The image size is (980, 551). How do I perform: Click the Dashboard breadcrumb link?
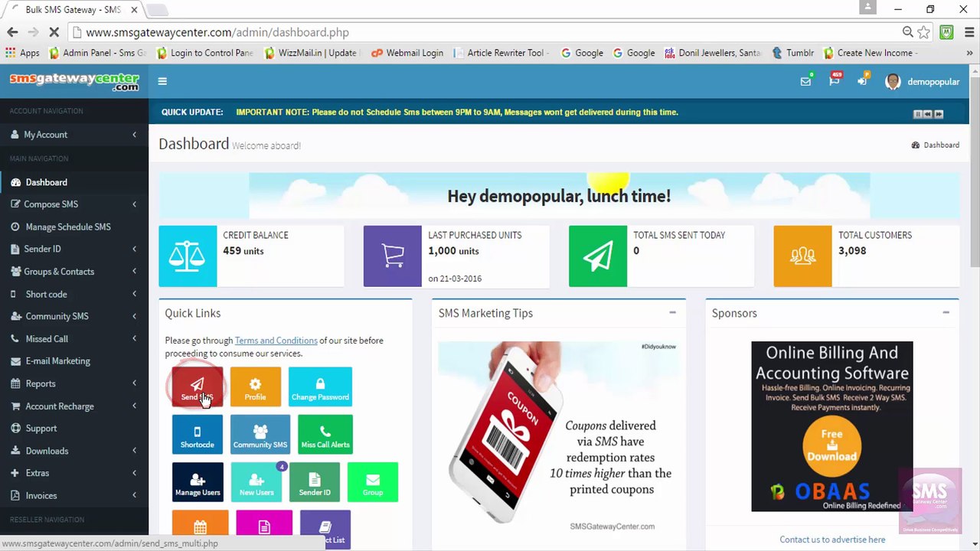936,145
